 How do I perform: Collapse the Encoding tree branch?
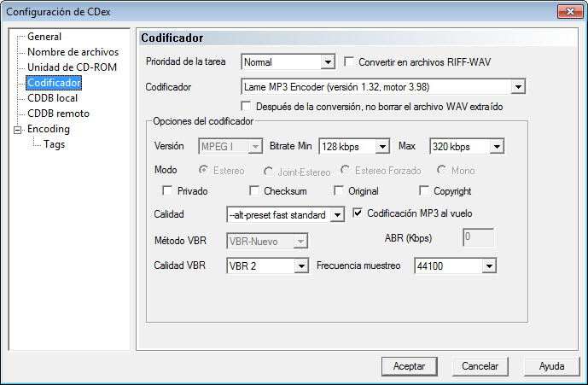17,131
